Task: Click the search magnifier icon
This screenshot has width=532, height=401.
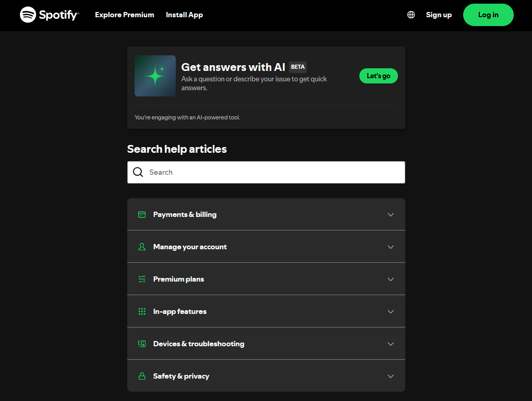Action: [138, 172]
